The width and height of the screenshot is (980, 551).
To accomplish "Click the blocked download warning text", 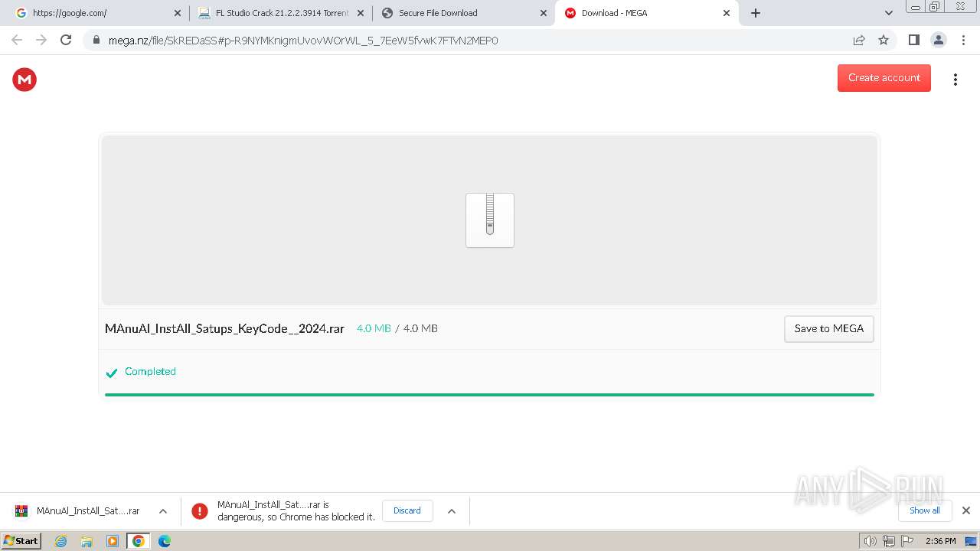I will click(296, 510).
